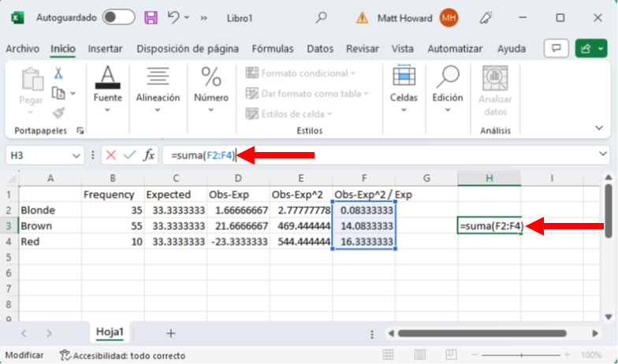Open the search magnifier in title bar

coord(321,17)
